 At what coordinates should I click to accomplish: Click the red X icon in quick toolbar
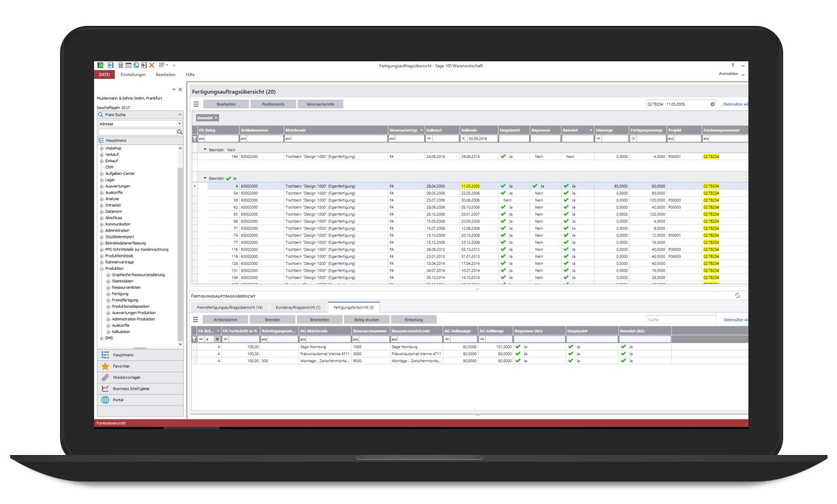[x=151, y=65]
